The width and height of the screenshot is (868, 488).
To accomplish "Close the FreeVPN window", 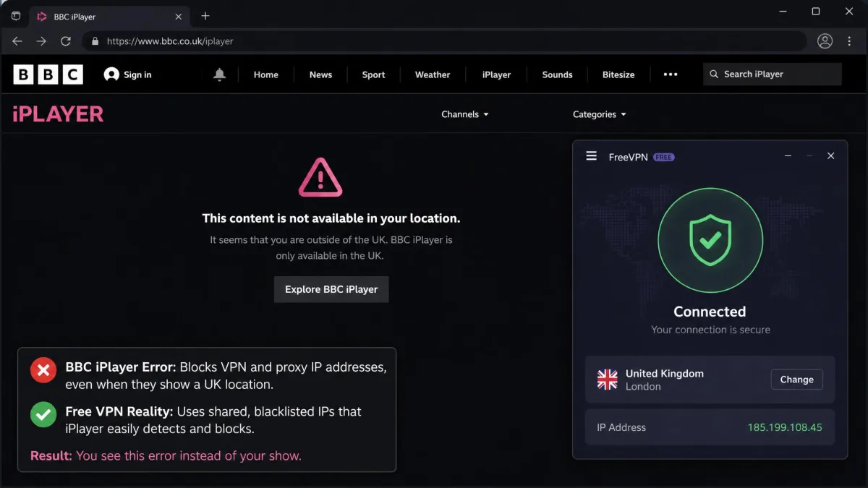I will (831, 156).
